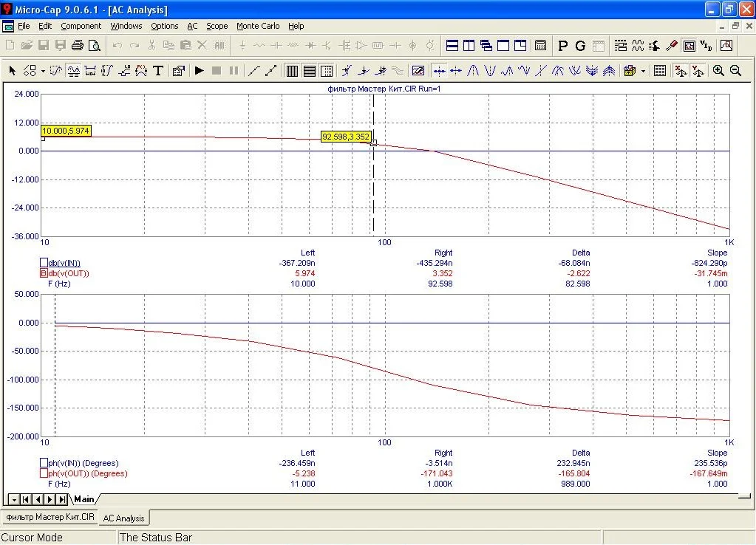Image resolution: width=756 pixels, height=545 pixels.
Task: Open the Scope menu
Action: [x=217, y=26]
